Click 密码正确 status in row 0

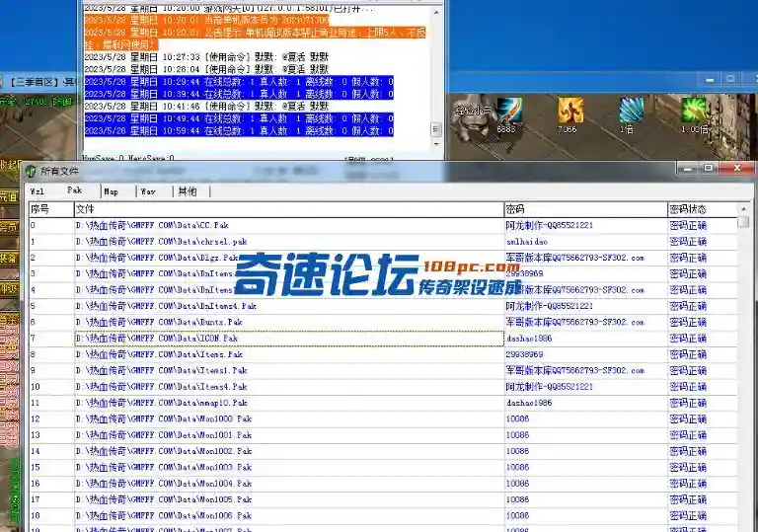688,225
